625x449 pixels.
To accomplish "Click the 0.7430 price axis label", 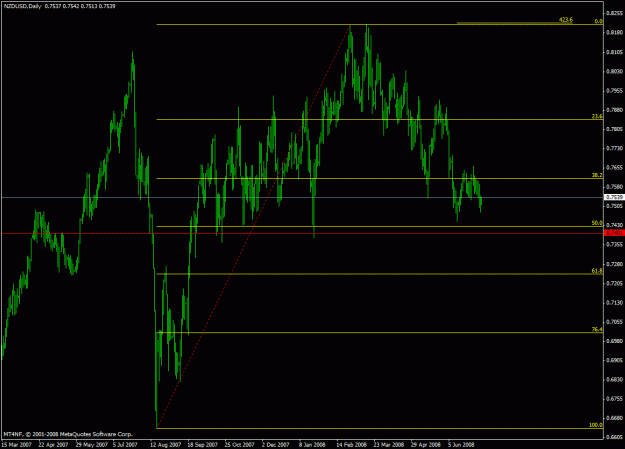I will [614, 225].
